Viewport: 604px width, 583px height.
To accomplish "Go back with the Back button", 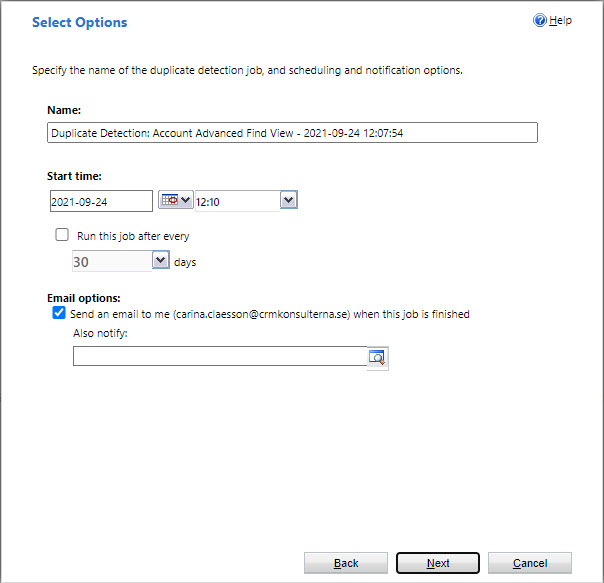I will [346, 563].
